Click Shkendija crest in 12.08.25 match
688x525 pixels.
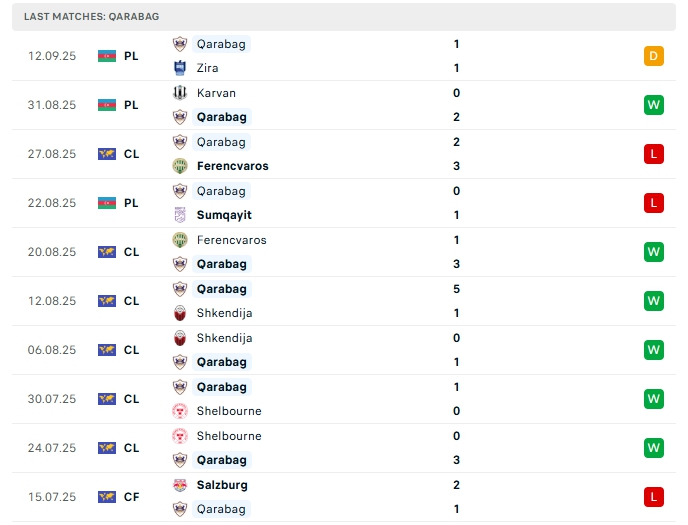180,313
